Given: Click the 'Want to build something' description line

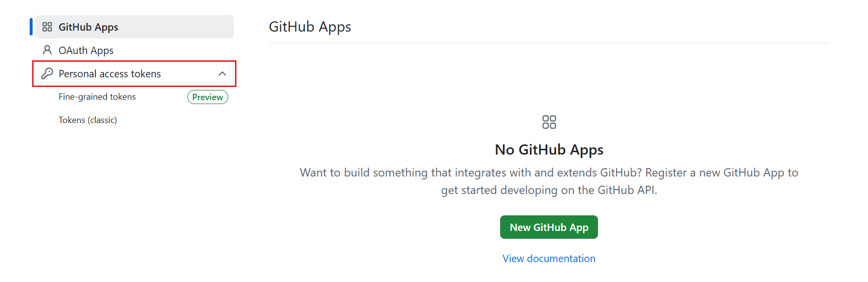Looking at the screenshot, I should (549, 173).
